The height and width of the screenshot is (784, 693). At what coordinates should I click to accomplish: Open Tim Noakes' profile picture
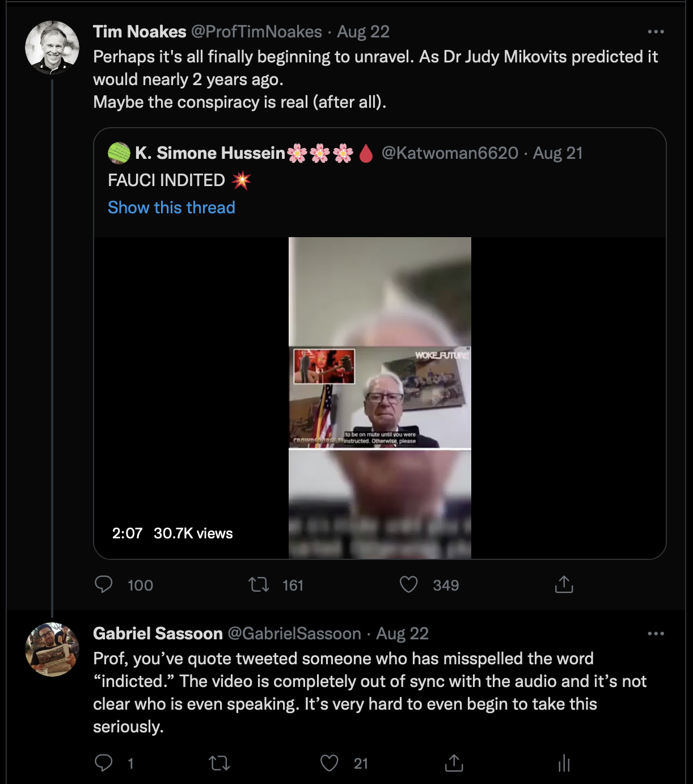(52, 48)
